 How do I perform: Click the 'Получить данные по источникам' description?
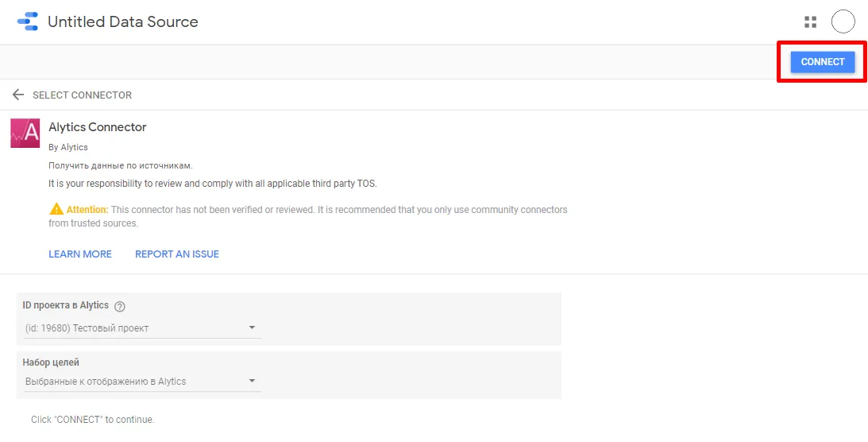(x=121, y=165)
